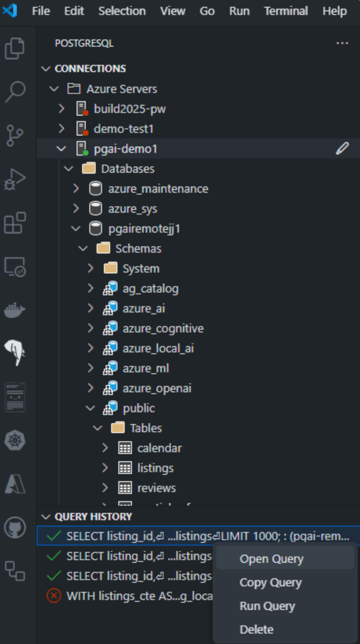This screenshot has height=644, width=360.
Task: Select the azure_ai schema row
Action: coord(198,308)
